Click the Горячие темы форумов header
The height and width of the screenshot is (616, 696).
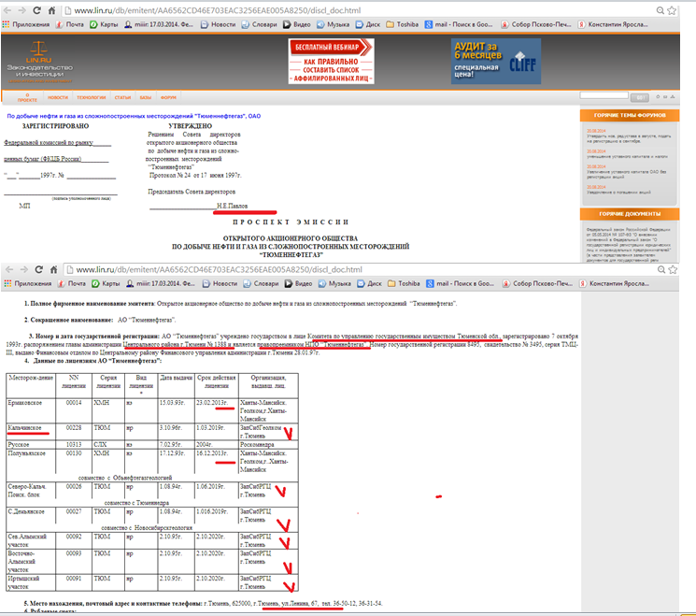pyautogui.click(x=630, y=115)
